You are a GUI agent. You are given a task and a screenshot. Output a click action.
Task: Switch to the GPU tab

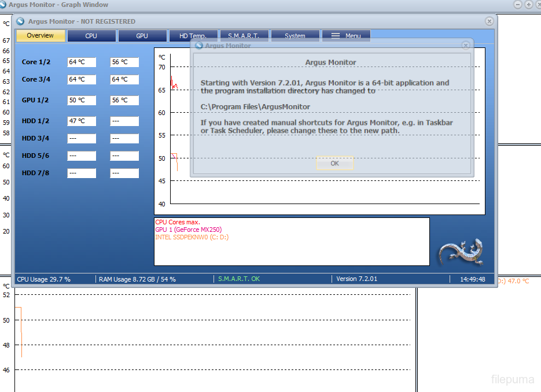[x=142, y=36]
